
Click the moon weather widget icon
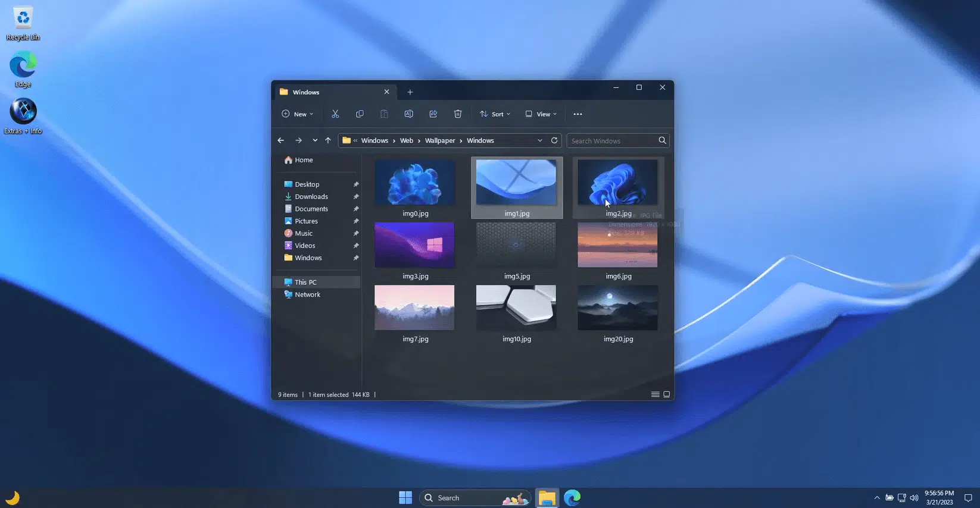click(13, 498)
